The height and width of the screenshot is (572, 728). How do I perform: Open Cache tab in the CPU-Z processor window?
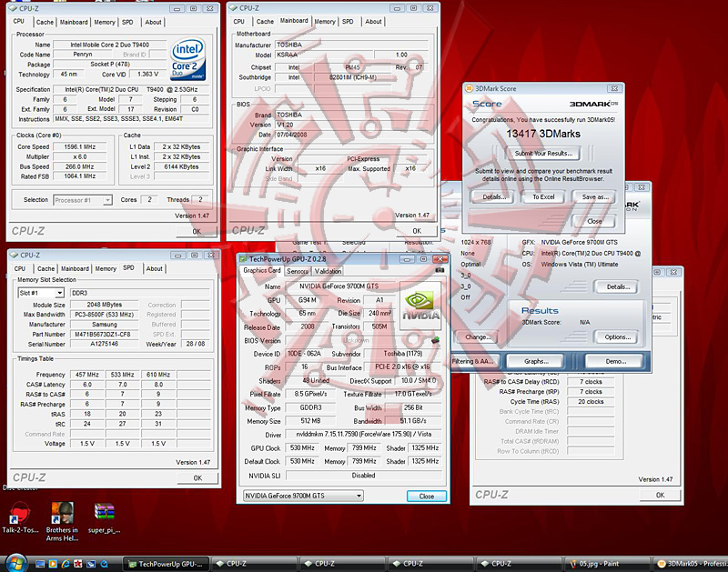point(45,22)
